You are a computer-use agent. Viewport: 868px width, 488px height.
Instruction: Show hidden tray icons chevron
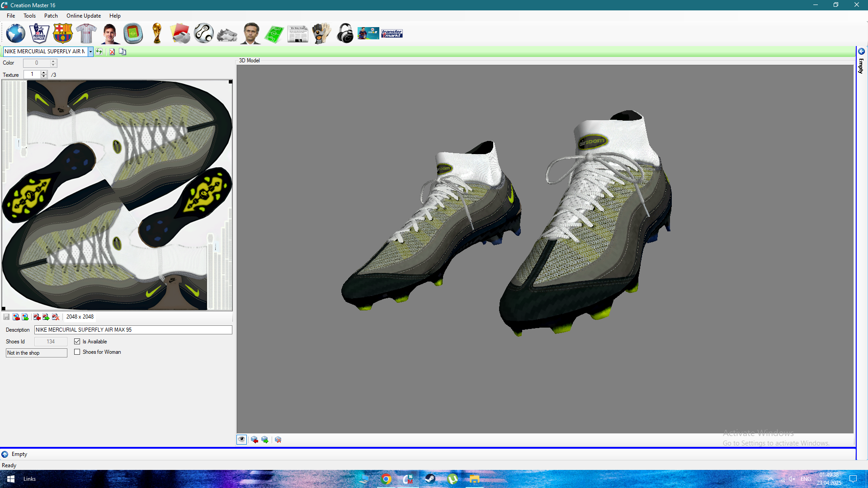pos(770,479)
